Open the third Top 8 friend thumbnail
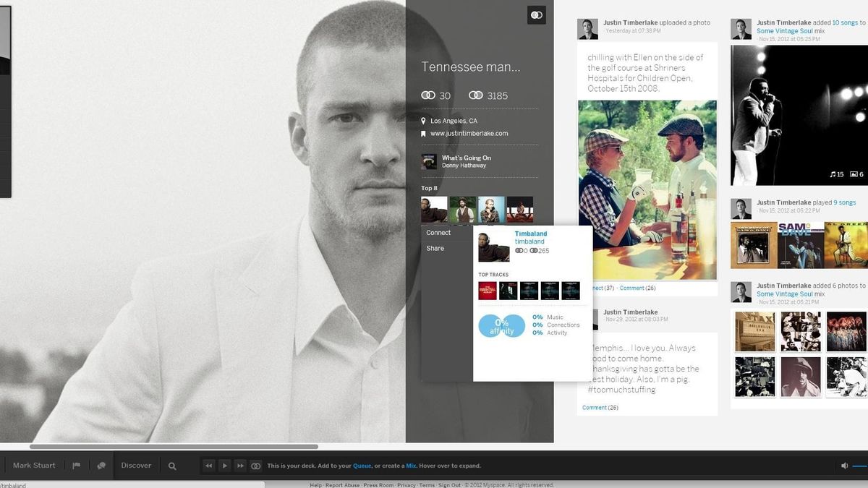Viewport: 868px width, 488px height. (491, 210)
